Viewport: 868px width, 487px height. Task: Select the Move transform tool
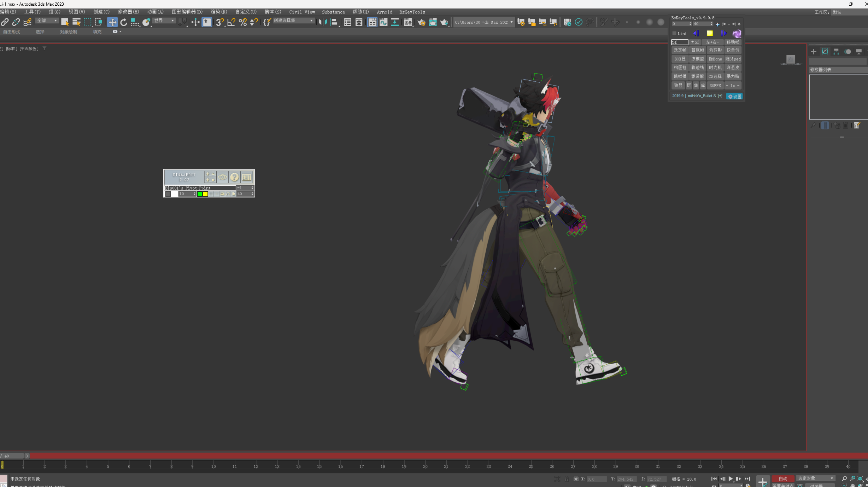click(112, 22)
